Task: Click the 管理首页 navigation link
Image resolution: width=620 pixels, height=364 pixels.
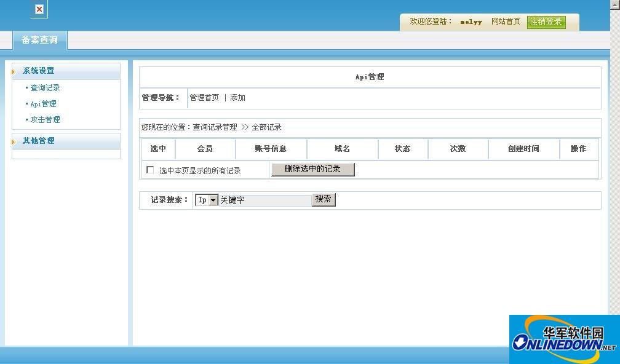Action: pos(204,98)
